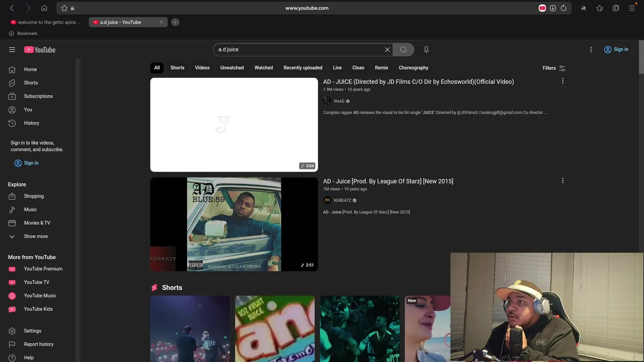644x362 pixels.
Task: Click the sidebar Sign in button
Action: point(26,163)
